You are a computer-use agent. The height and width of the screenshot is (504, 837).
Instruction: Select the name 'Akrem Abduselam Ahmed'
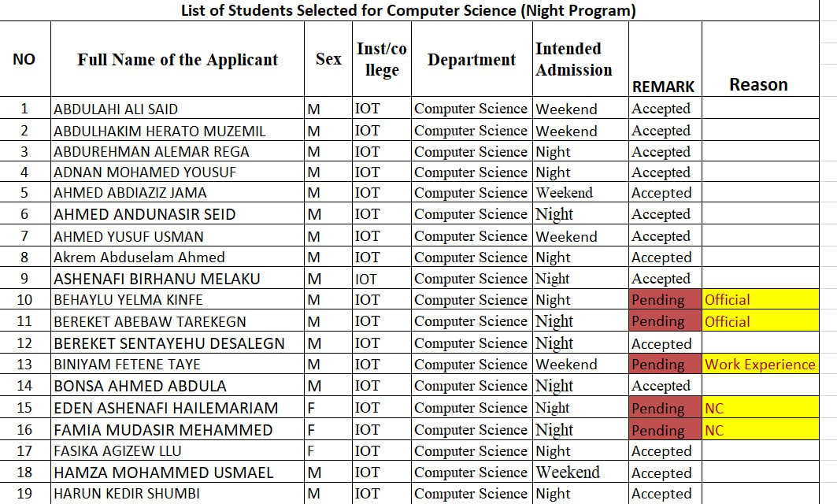pos(139,258)
